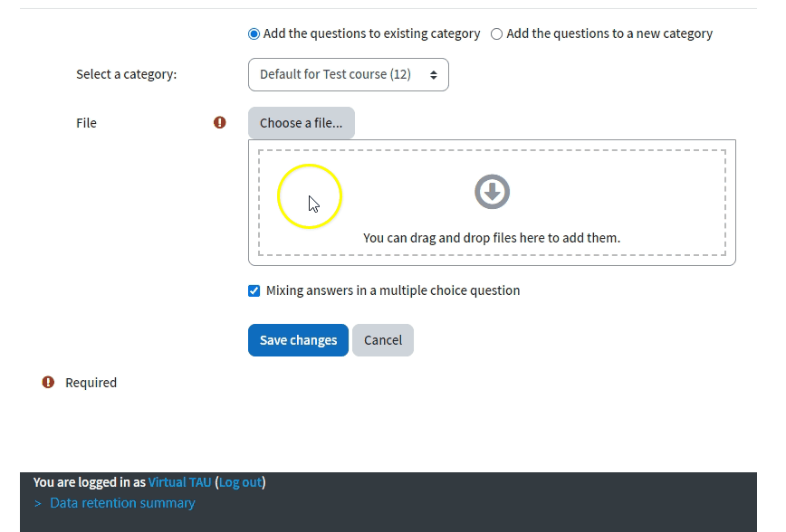Click the 'You can drag and drop files' text
786x532 pixels.
pyautogui.click(x=492, y=238)
